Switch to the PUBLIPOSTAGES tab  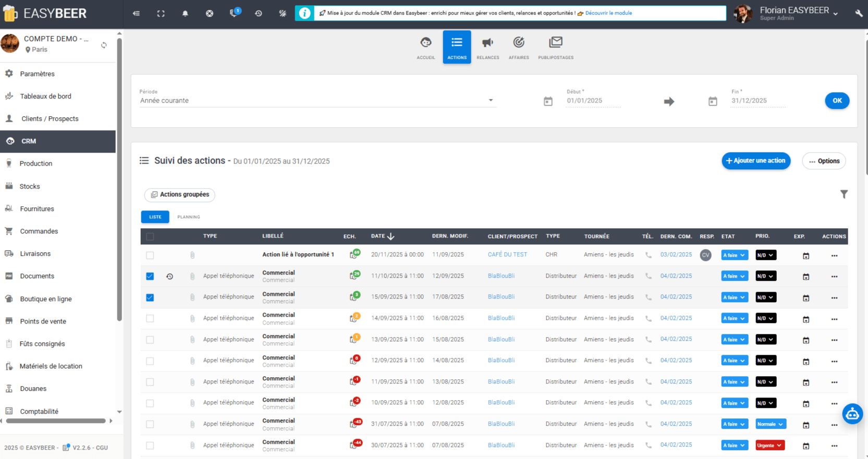click(x=556, y=47)
